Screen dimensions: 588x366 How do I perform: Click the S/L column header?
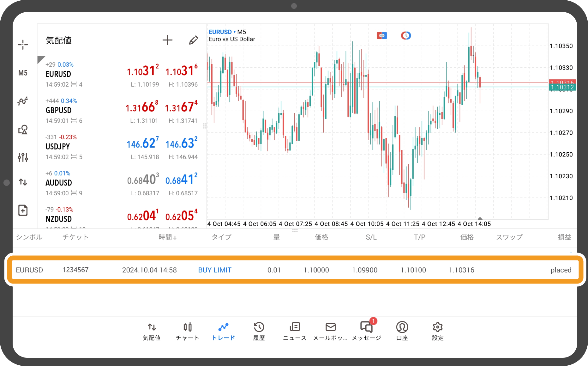pyautogui.click(x=371, y=237)
